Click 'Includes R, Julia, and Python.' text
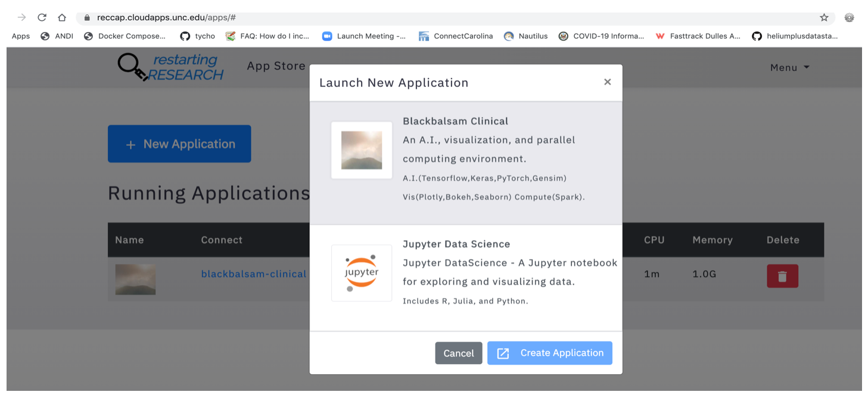Viewport: 868px width, 398px height. click(465, 301)
